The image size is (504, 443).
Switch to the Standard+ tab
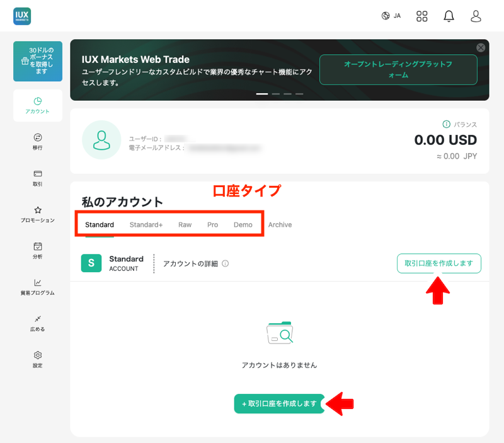click(146, 225)
